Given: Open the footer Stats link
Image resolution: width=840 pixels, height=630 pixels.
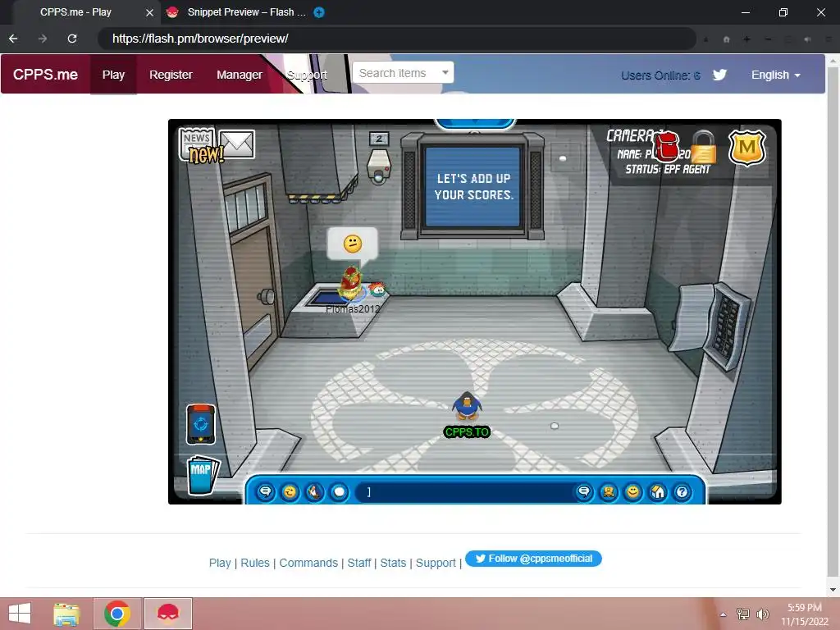Looking at the screenshot, I should pos(393,563).
